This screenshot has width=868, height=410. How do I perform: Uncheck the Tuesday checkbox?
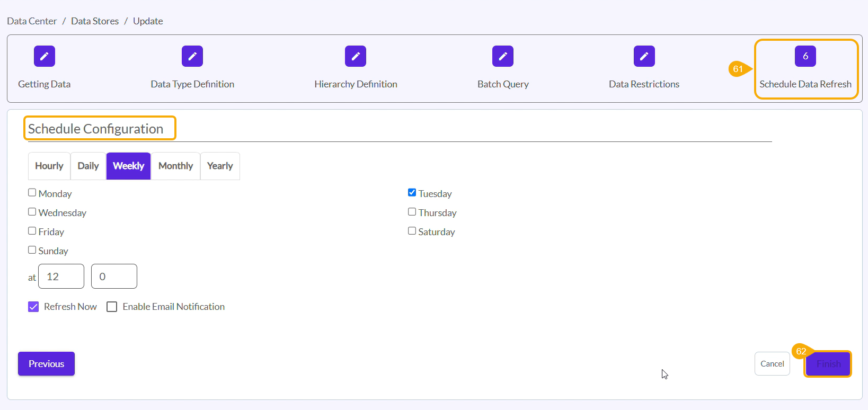tap(412, 193)
